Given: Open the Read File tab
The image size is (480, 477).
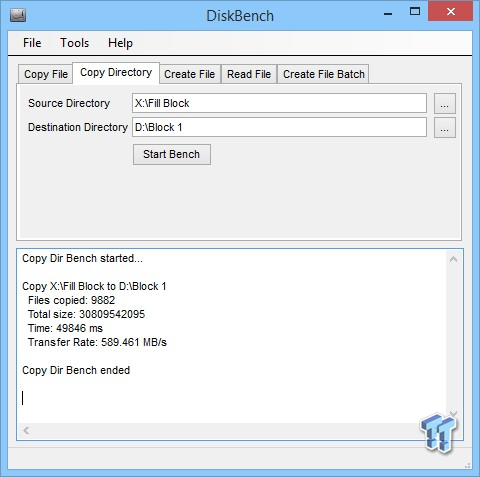Looking at the screenshot, I should pos(249,74).
